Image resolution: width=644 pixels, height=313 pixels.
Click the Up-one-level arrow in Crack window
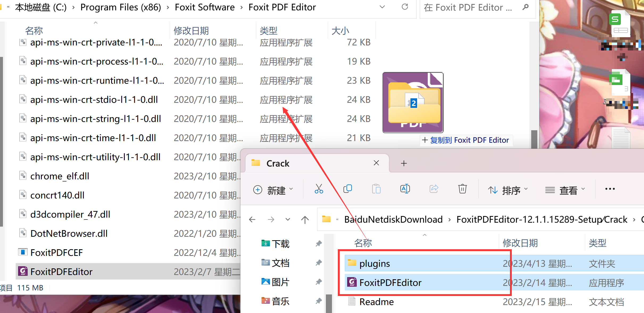(x=305, y=219)
